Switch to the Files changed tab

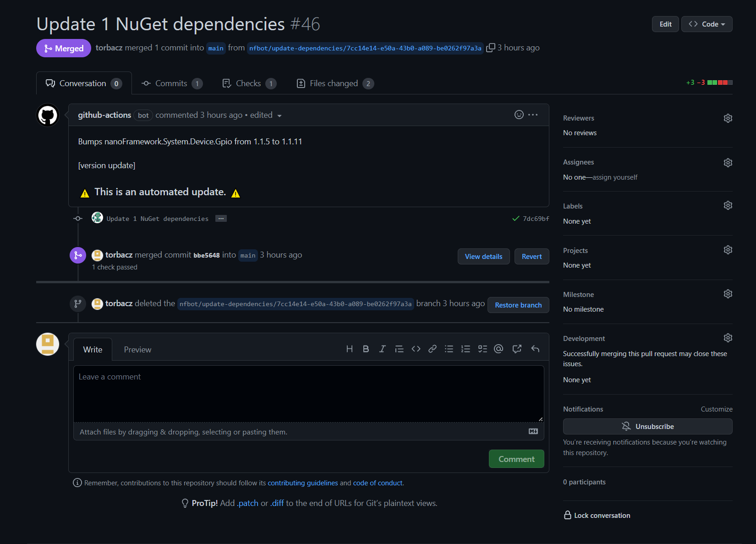point(334,83)
